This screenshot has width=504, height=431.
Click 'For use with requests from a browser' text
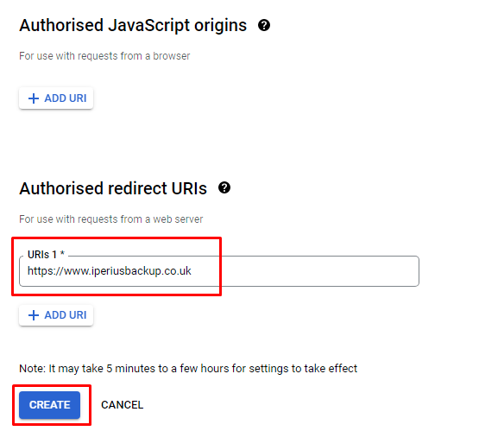(104, 56)
